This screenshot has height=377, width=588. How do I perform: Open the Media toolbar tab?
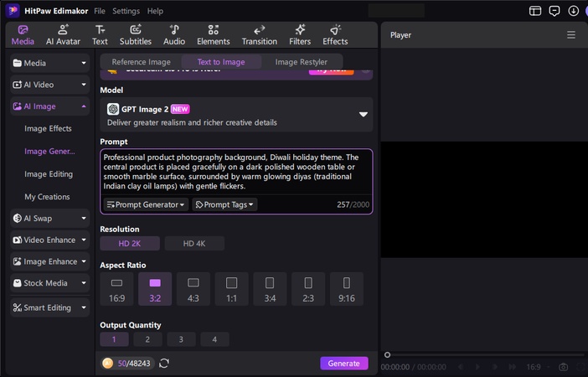pos(23,35)
